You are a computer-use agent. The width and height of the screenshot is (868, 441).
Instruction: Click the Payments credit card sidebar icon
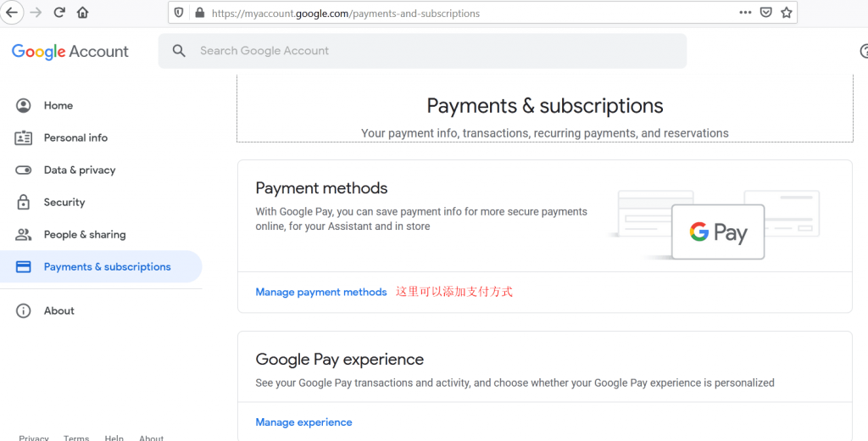[x=23, y=267]
